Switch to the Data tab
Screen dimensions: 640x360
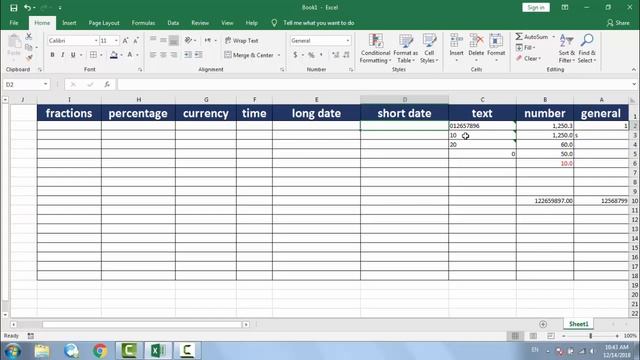(x=173, y=23)
